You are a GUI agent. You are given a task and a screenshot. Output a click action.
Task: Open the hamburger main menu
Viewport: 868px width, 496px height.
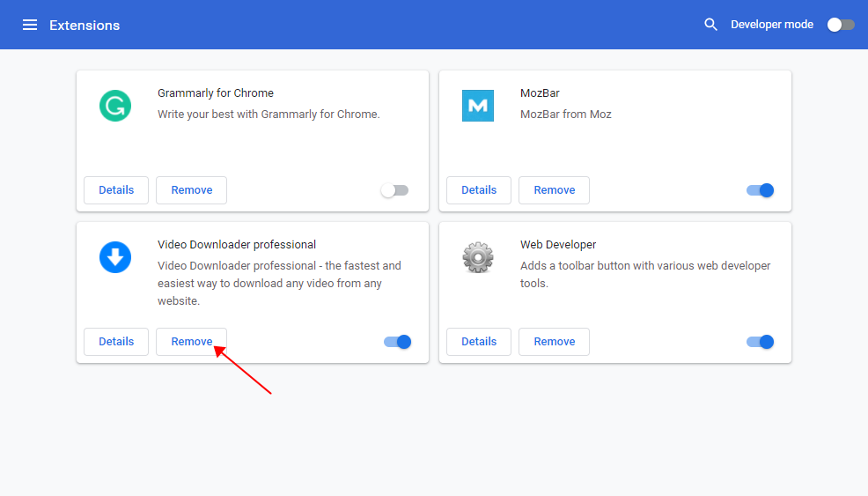[x=30, y=25]
